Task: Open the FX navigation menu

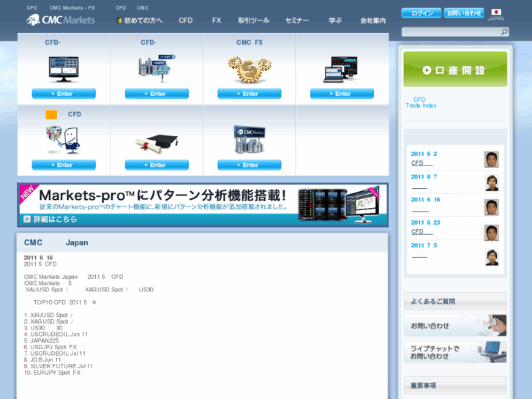Action: pyautogui.click(x=217, y=20)
